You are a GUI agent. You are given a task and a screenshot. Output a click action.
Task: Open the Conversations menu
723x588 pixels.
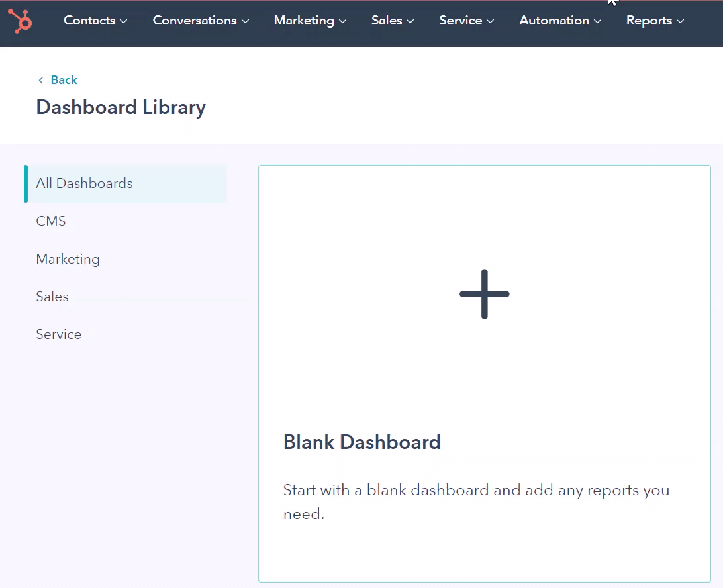[x=195, y=21]
